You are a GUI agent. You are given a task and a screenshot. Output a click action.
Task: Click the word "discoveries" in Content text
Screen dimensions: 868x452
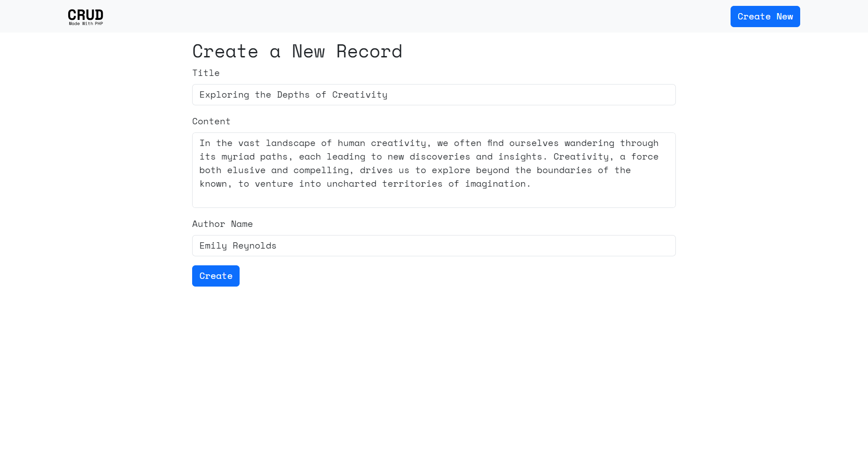[x=439, y=157]
